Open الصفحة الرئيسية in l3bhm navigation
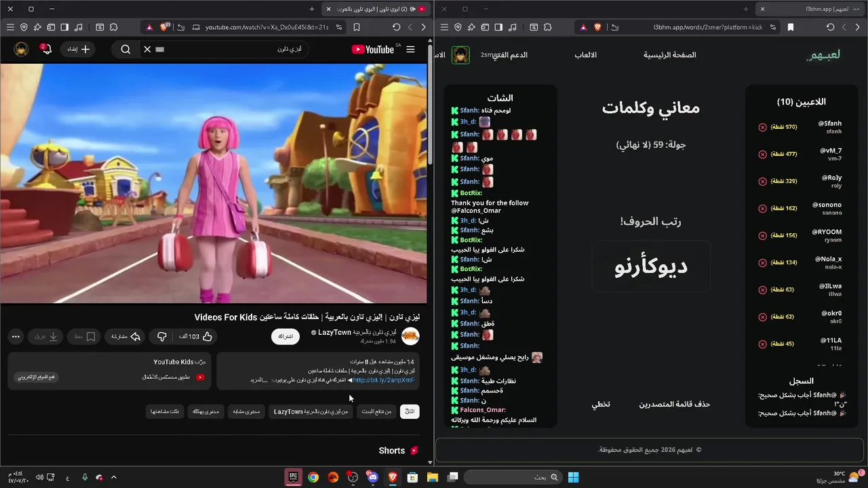The height and width of the screenshot is (488, 868). [x=670, y=55]
